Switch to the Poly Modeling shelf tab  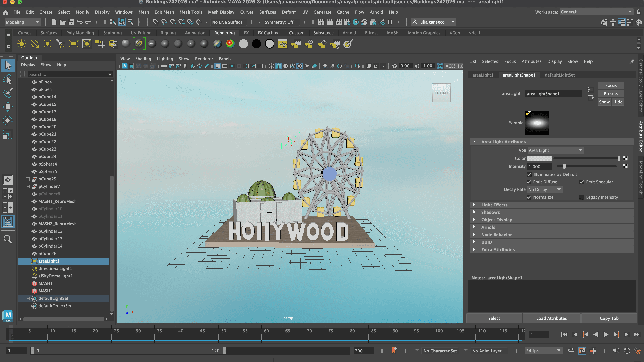point(80,33)
